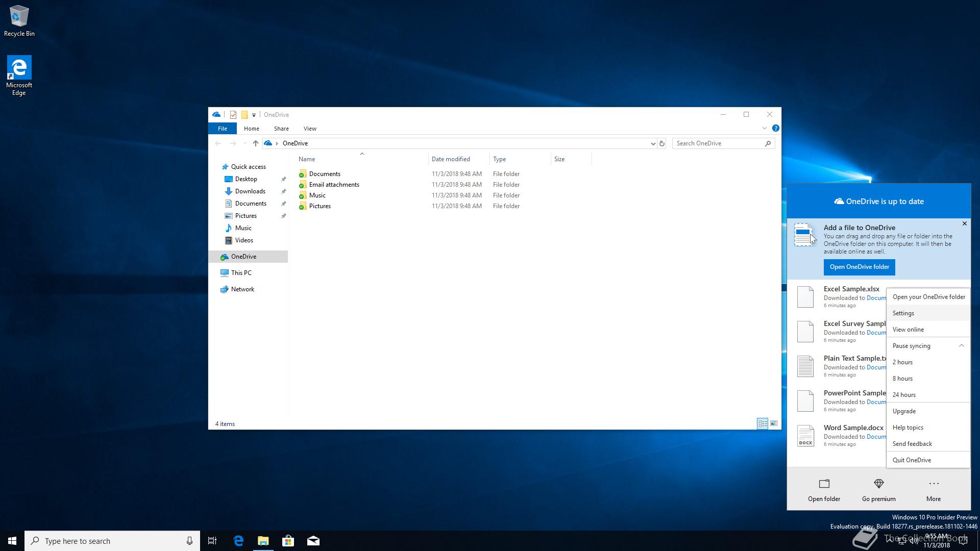Click the New folder icon in the title bar
The image size is (980, 551).
click(244, 115)
